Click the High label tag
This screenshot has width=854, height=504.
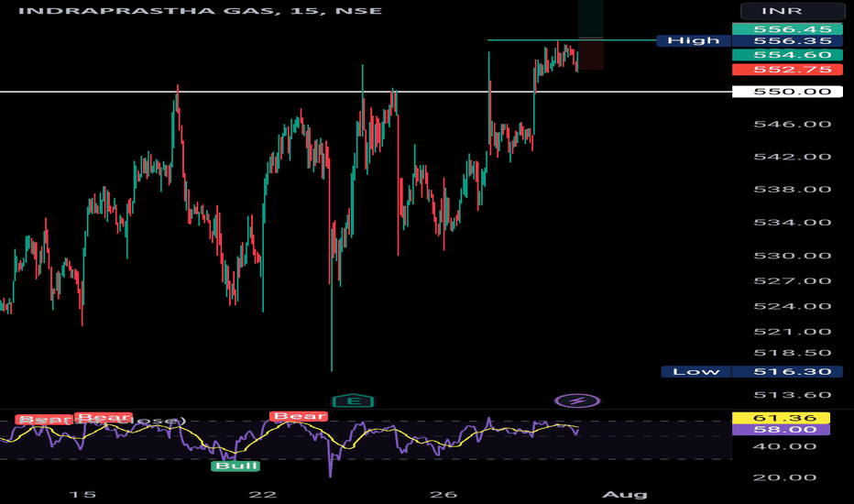[694, 40]
